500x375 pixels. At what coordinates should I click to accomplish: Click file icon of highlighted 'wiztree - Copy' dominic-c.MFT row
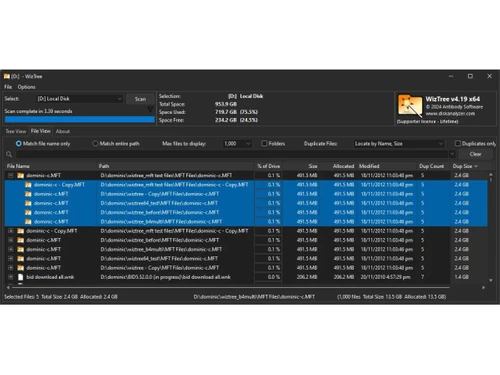pos(28,194)
